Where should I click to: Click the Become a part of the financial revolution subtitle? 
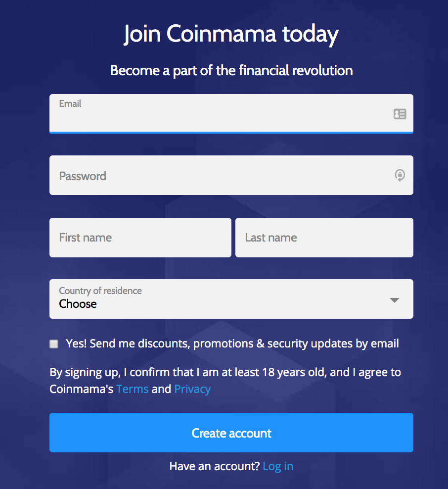point(231,70)
